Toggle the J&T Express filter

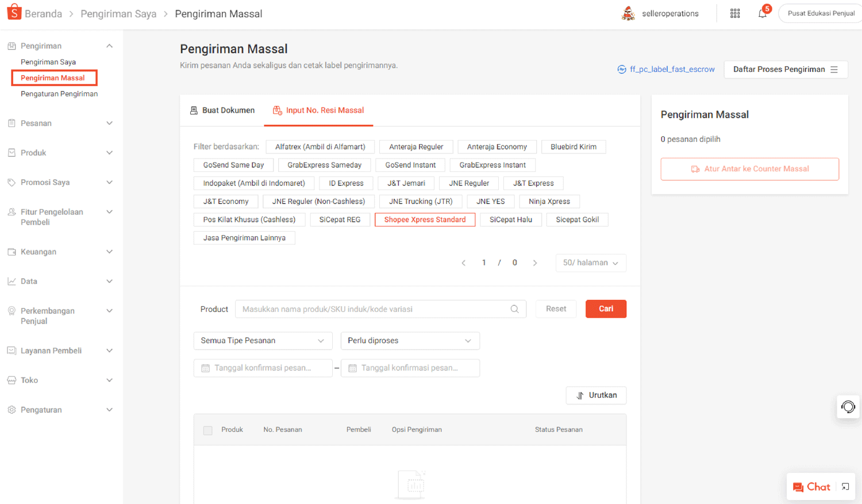coord(533,183)
